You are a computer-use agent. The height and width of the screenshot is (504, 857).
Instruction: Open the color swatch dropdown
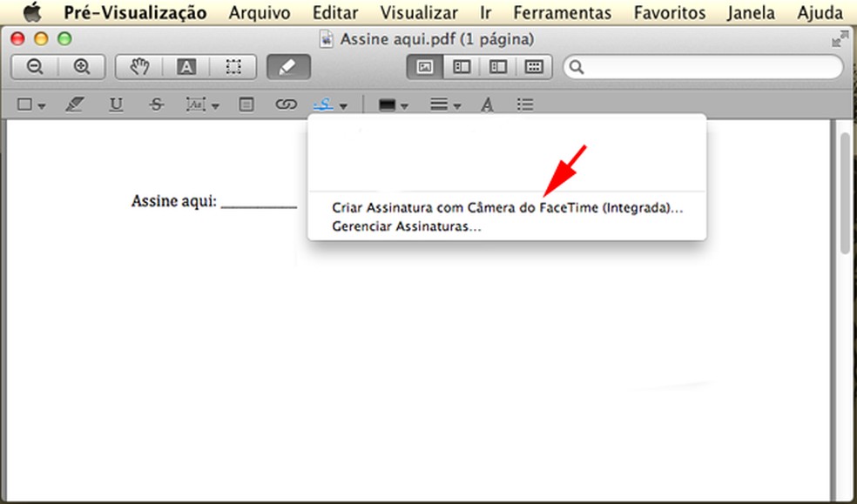point(394,104)
